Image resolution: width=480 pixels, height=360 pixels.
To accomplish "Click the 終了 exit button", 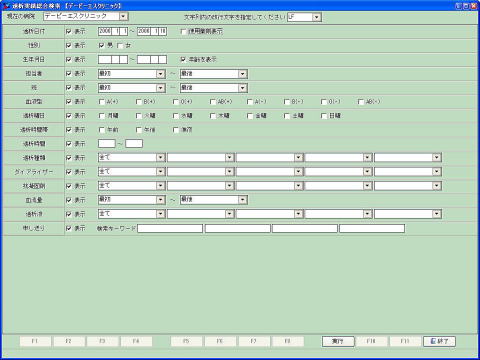I will click(439, 341).
